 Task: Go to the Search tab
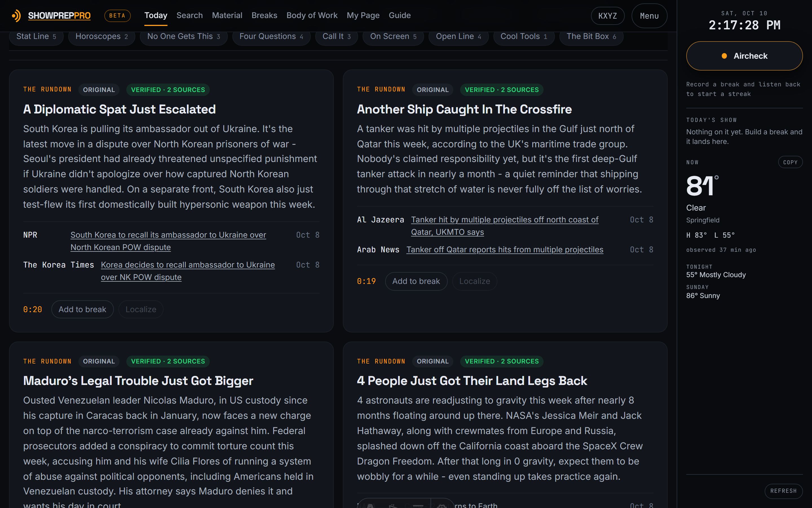click(189, 16)
